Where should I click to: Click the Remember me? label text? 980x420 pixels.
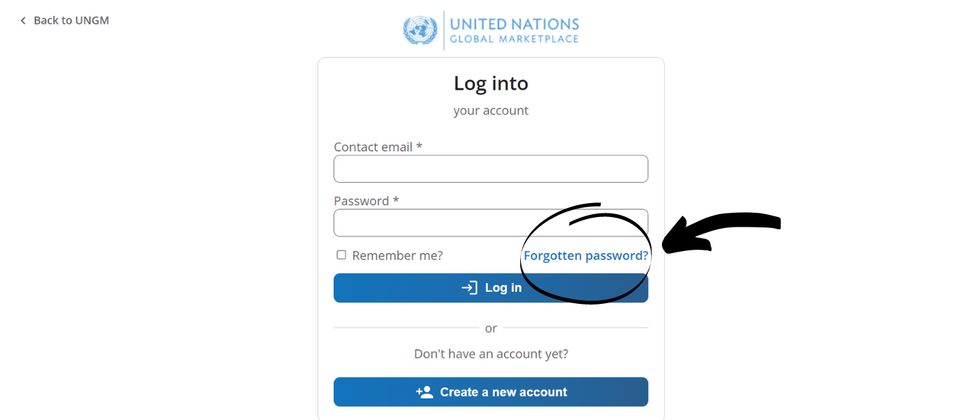coord(397,255)
